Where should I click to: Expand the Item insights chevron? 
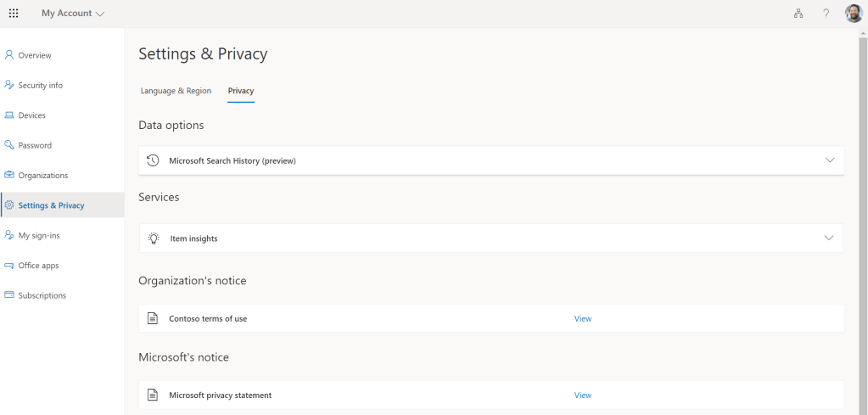[829, 238]
